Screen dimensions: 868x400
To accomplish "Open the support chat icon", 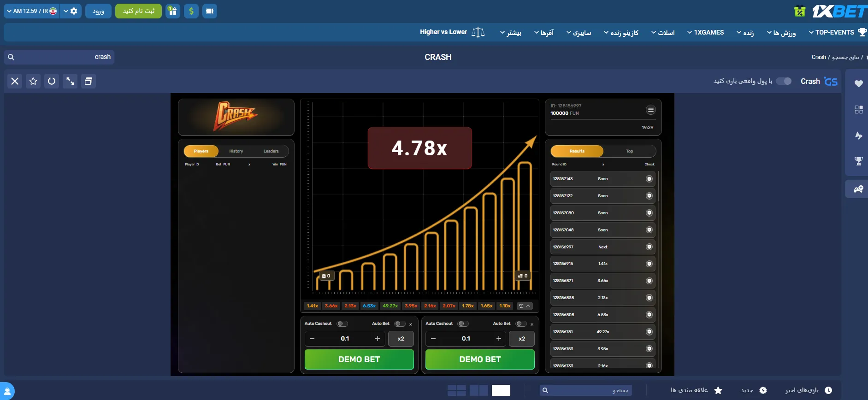I will tap(7, 391).
